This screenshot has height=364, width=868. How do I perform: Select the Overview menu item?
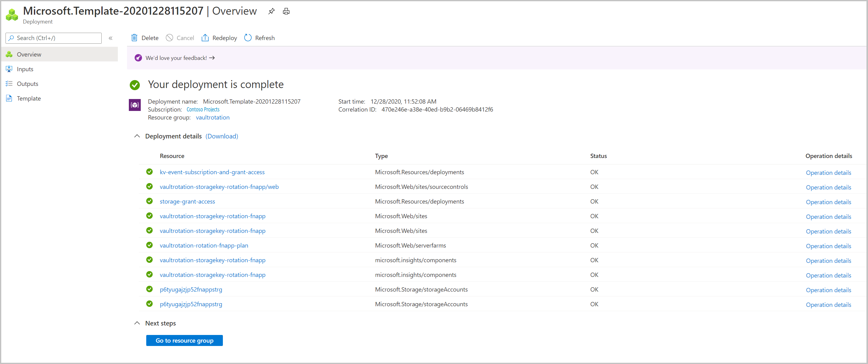(31, 54)
